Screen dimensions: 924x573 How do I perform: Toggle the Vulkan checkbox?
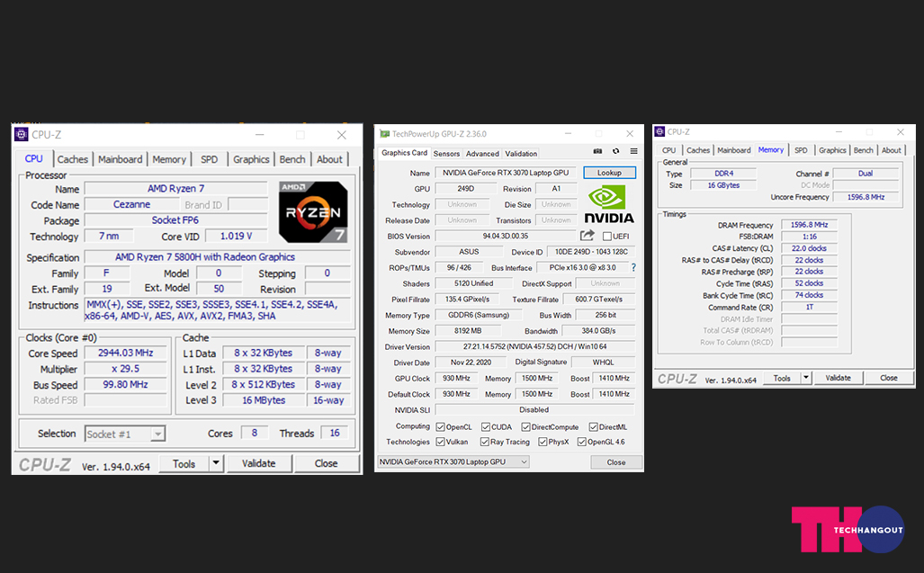click(x=440, y=442)
